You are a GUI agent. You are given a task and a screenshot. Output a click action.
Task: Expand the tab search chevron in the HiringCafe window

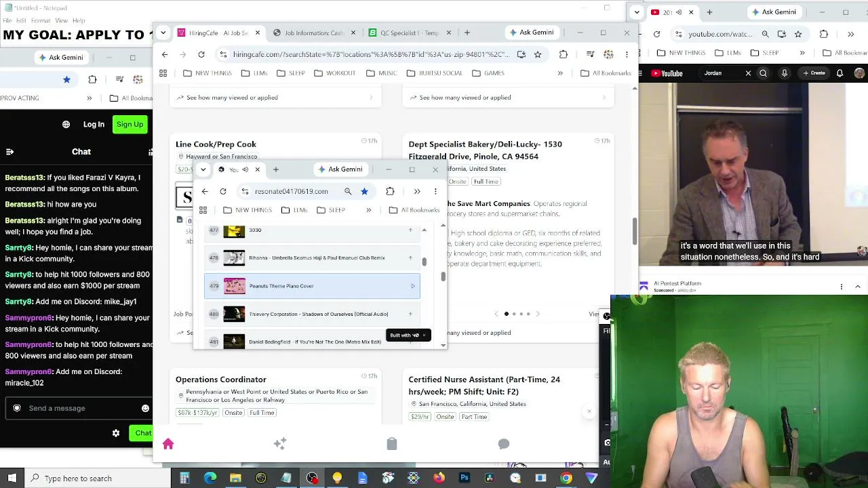click(x=163, y=33)
